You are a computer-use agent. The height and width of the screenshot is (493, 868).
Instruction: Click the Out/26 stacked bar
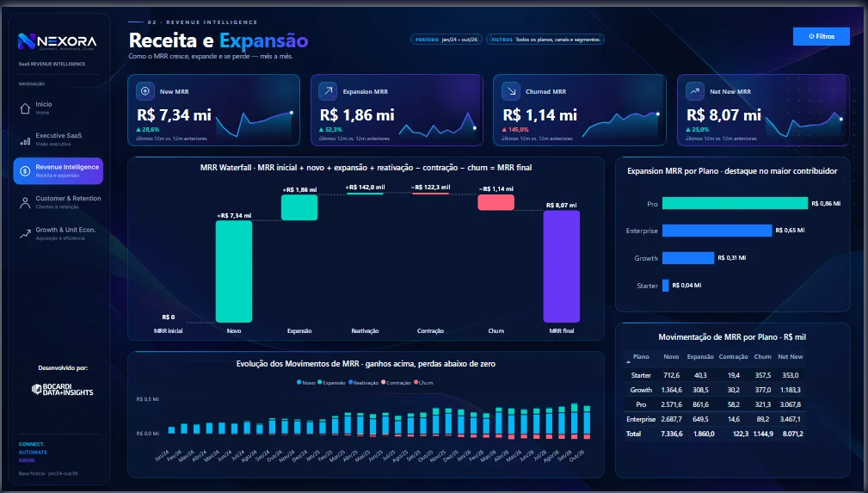(587, 422)
